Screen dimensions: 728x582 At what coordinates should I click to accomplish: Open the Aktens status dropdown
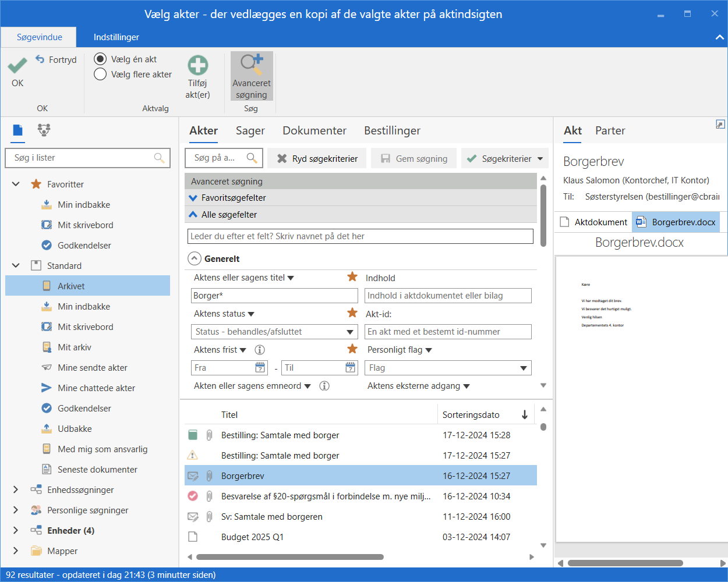click(274, 332)
